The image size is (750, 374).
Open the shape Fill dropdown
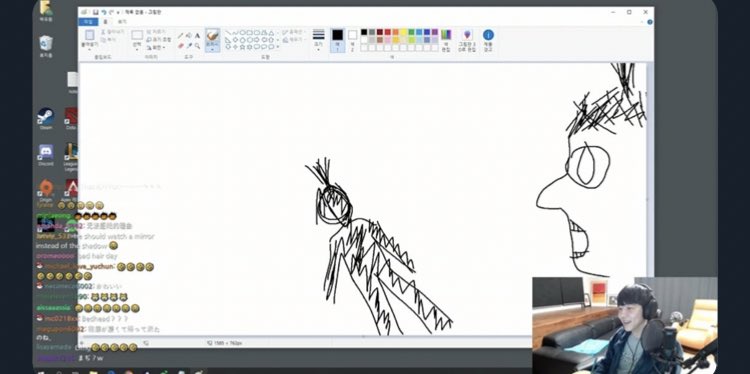click(x=294, y=40)
